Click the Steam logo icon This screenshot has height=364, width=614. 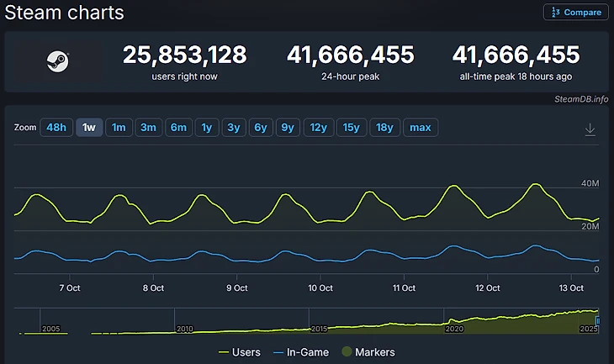point(58,61)
